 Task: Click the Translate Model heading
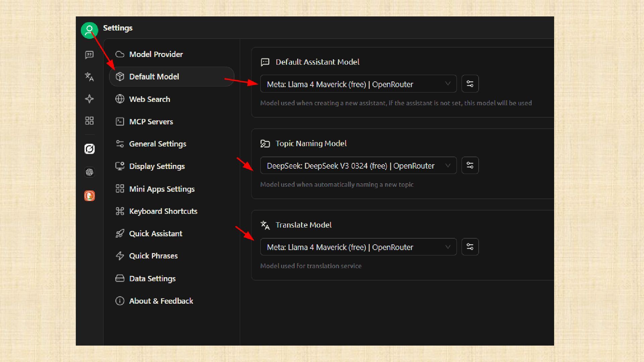[x=304, y=225]
